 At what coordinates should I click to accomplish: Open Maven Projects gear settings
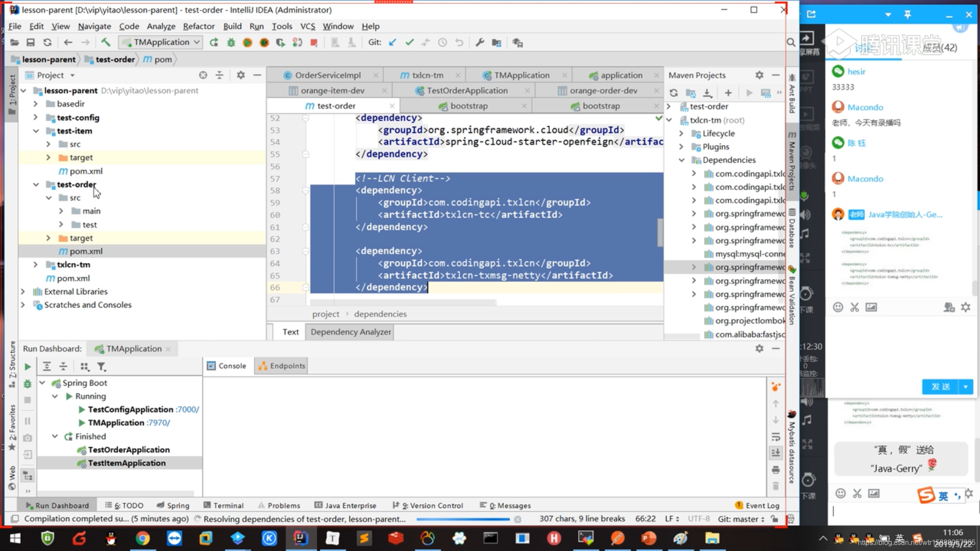pyautogui.click(x=759, y=75)
